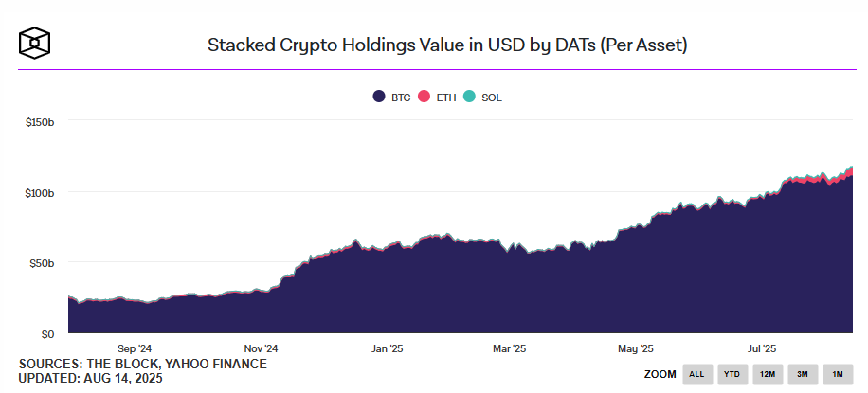
Task: Select the 3M zoom button
Action: click(802, 375)
